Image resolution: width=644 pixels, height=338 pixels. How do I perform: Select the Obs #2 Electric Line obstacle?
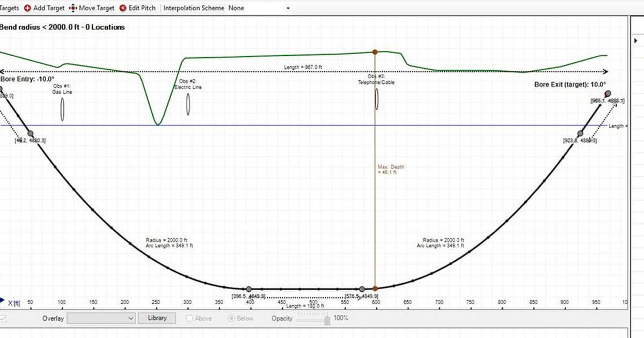[x=188, y=104]
